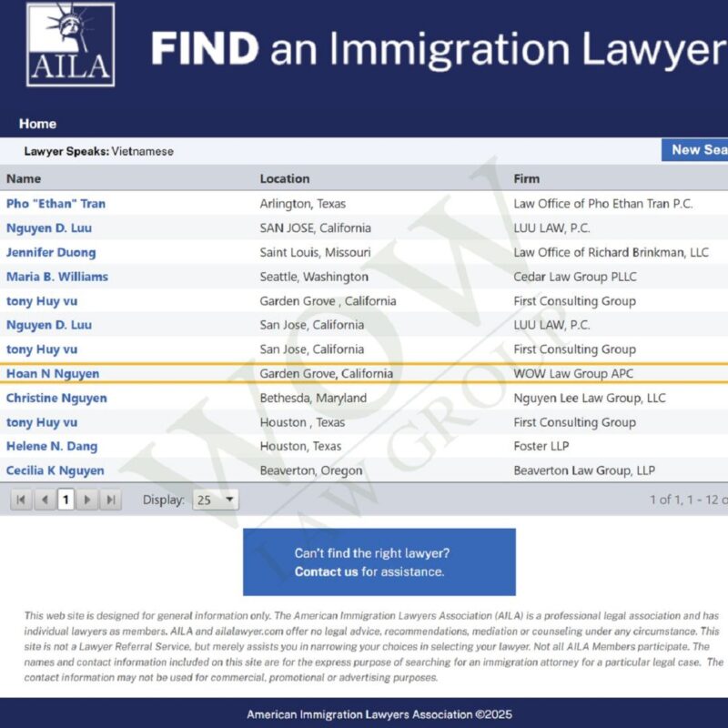This screenshot has height=728, width=728.
Task: Sort results by the Location column header
Action: 285,178
